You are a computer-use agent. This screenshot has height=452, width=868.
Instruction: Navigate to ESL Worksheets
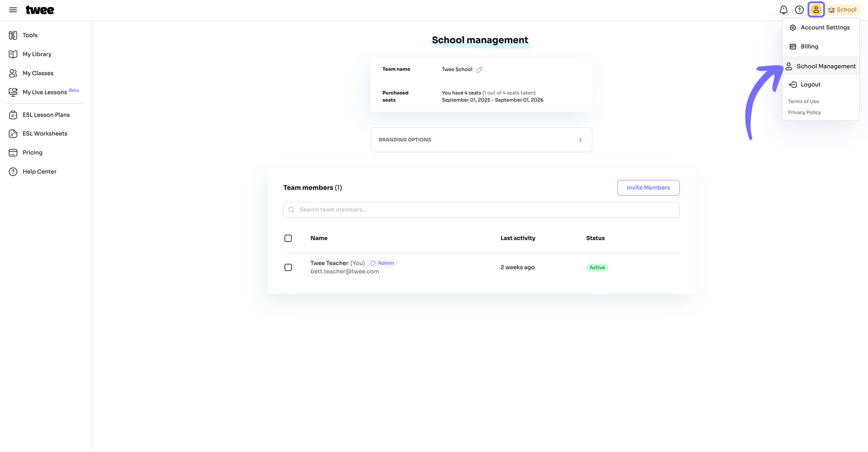[46, 134]
